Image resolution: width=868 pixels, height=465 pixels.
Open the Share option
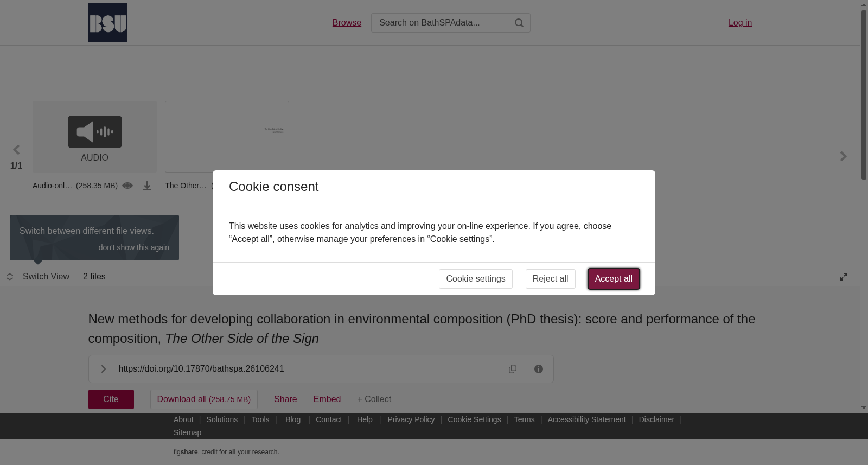point(285,399)
